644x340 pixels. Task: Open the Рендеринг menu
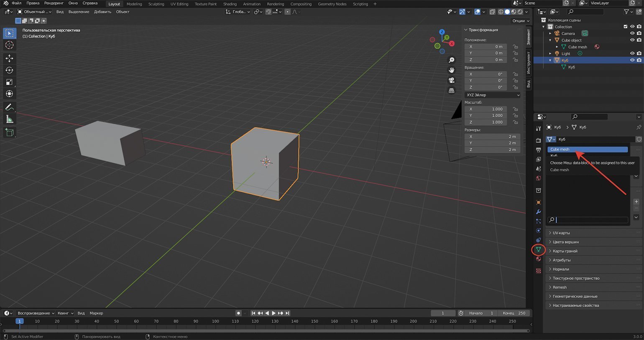(x=54, y=3)
